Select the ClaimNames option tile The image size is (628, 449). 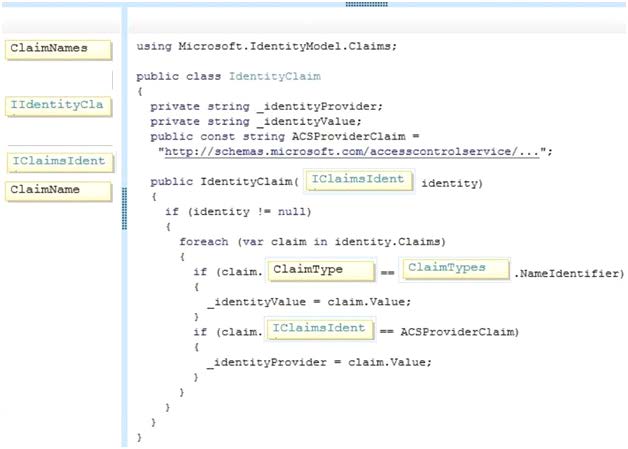[58, 50]
